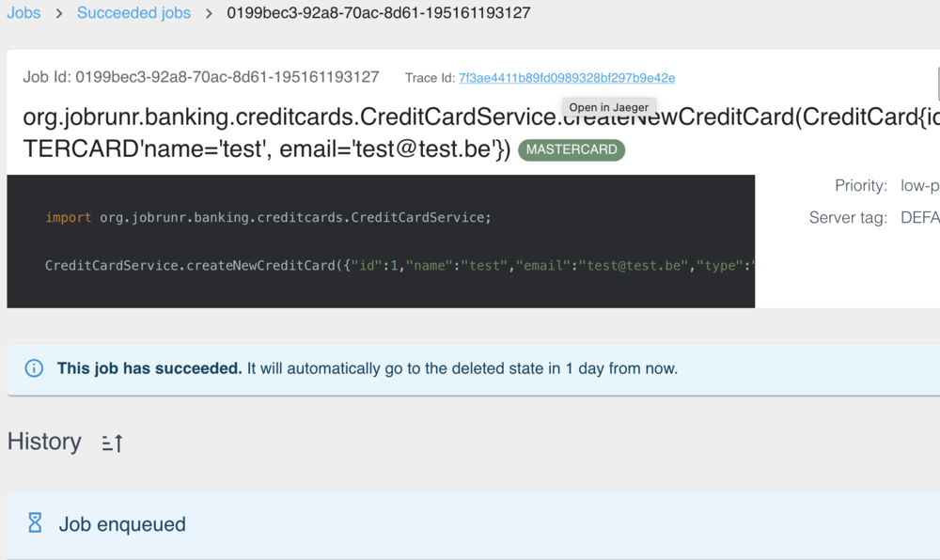This screenshot has height=560, width=940.
Task: Click the Open in Jaeger button
Action: point(608,107)
